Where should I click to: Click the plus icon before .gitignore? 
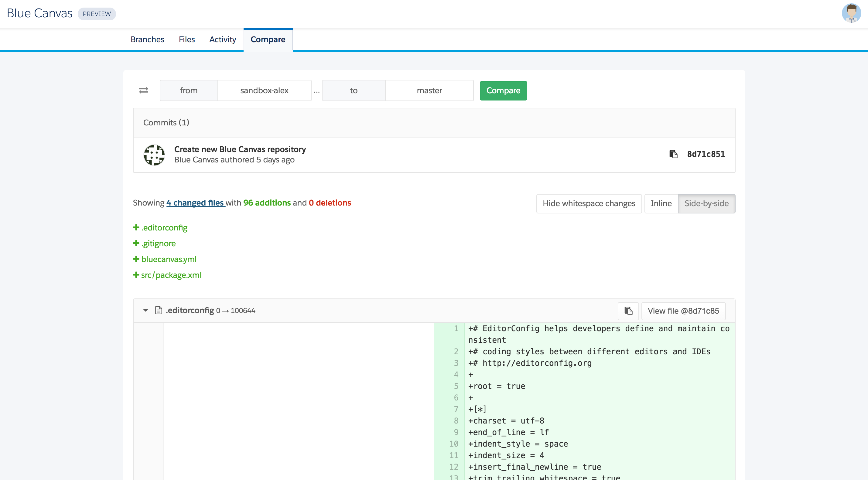coord(136,243)
